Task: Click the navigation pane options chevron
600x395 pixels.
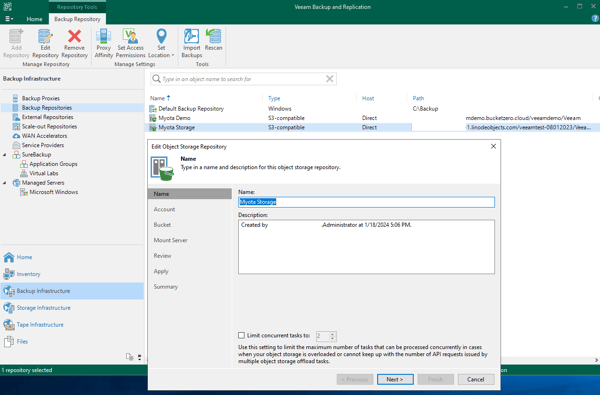Action: pos(139,357)
